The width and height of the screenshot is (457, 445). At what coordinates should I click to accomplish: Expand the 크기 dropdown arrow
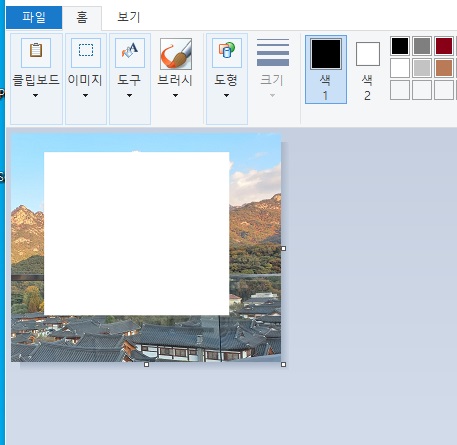(x=272, y=96)
